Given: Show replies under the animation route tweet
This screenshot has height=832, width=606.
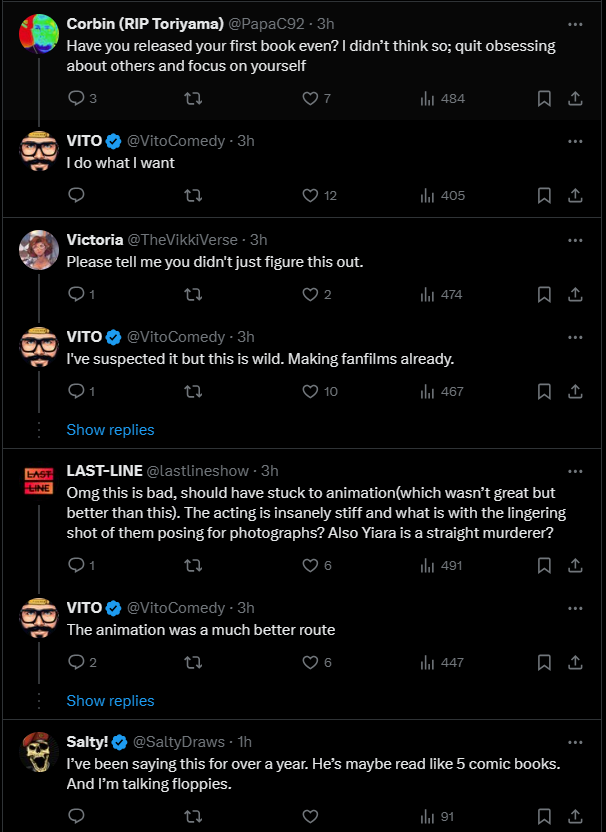Looking at the screenshot, I should pos(110,701).
